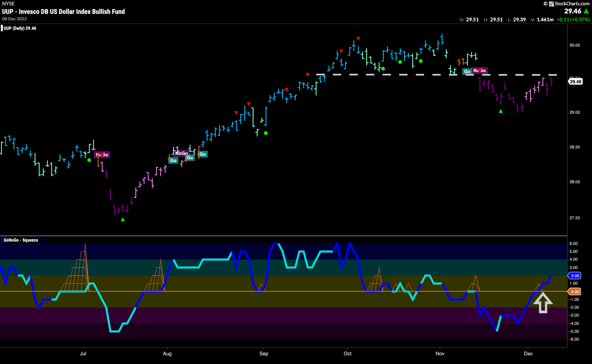The height and width of the screenshot is (364, 592).
Task: Click the Go flag in mid-November
Action: pyautogui.click(x=467, y=71)
